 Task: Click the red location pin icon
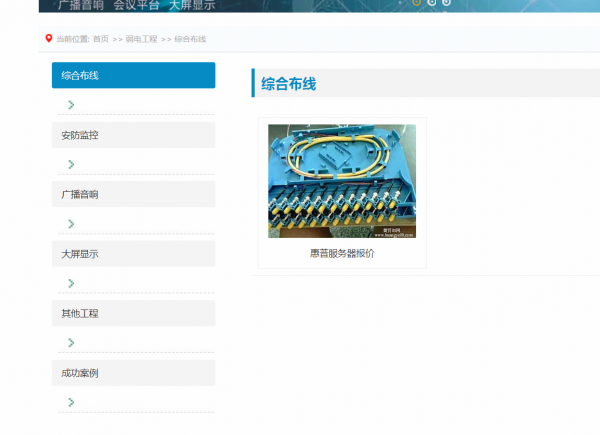[48, 39]
